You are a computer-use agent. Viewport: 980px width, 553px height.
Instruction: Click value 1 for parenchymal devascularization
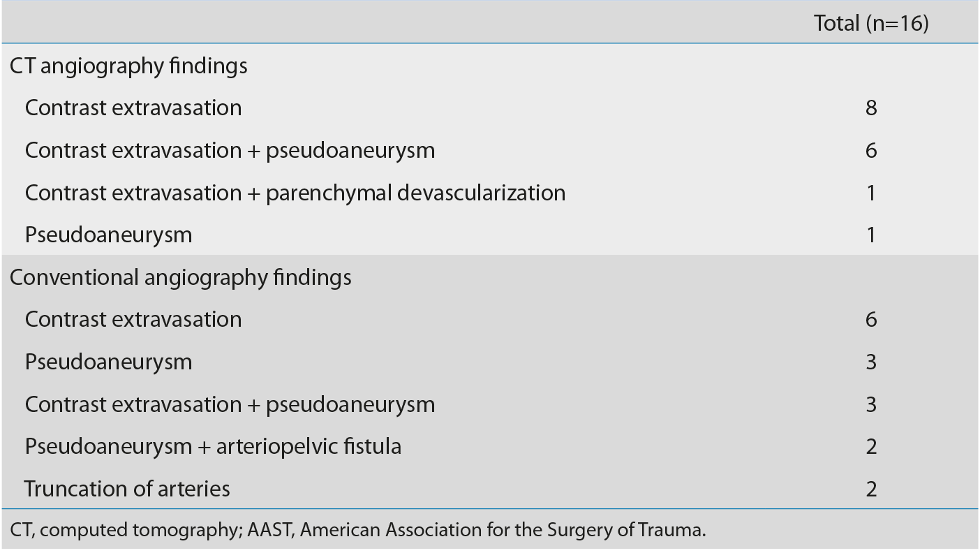pyautogui.click(x=871, y=193)
